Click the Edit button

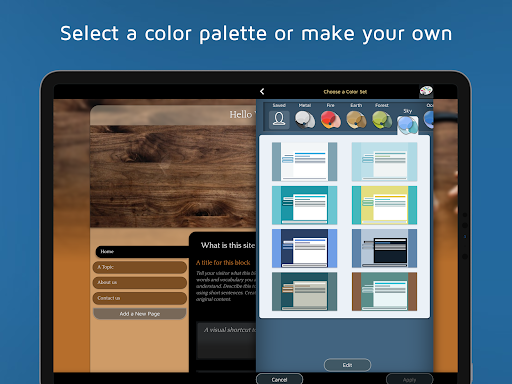347,365
